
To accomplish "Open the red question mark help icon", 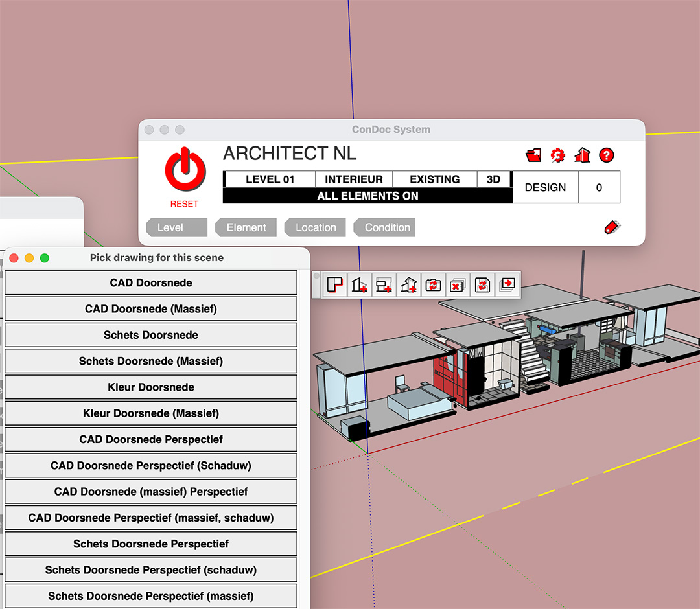I will tap(606, 155).
